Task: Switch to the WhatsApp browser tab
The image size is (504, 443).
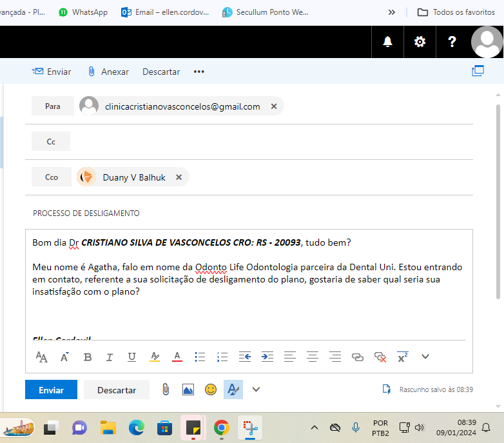Action: click(x=82, y=12)
